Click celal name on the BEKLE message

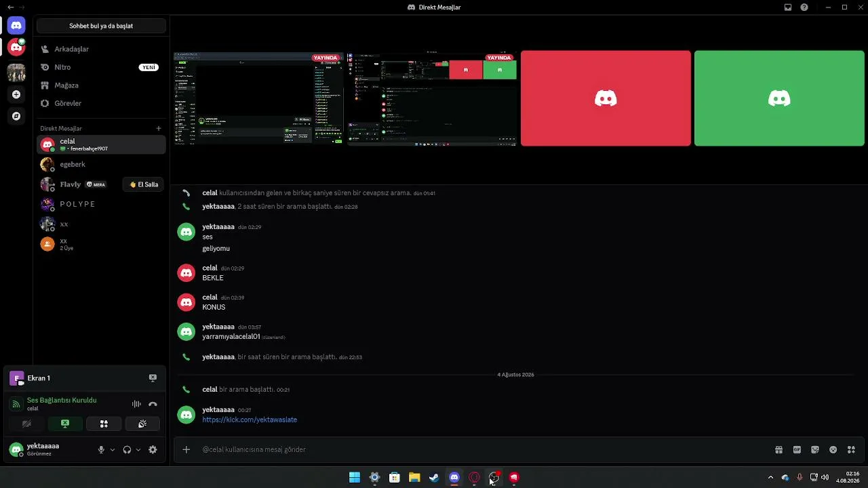point(210,268)
